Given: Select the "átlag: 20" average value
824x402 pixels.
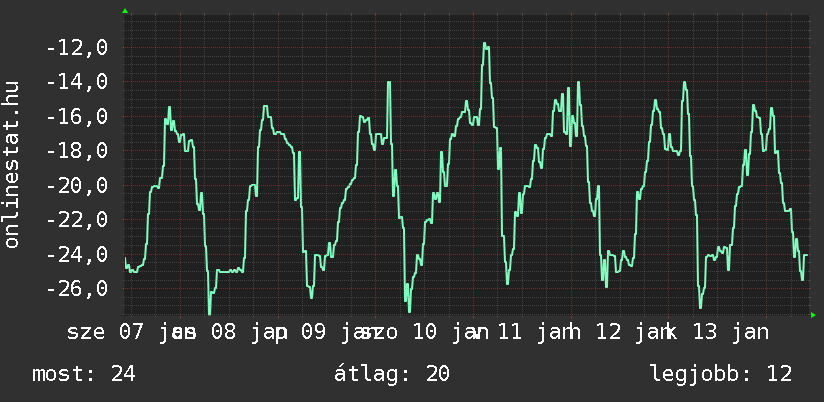Looking at the screenshot, I should click(392, 374).
